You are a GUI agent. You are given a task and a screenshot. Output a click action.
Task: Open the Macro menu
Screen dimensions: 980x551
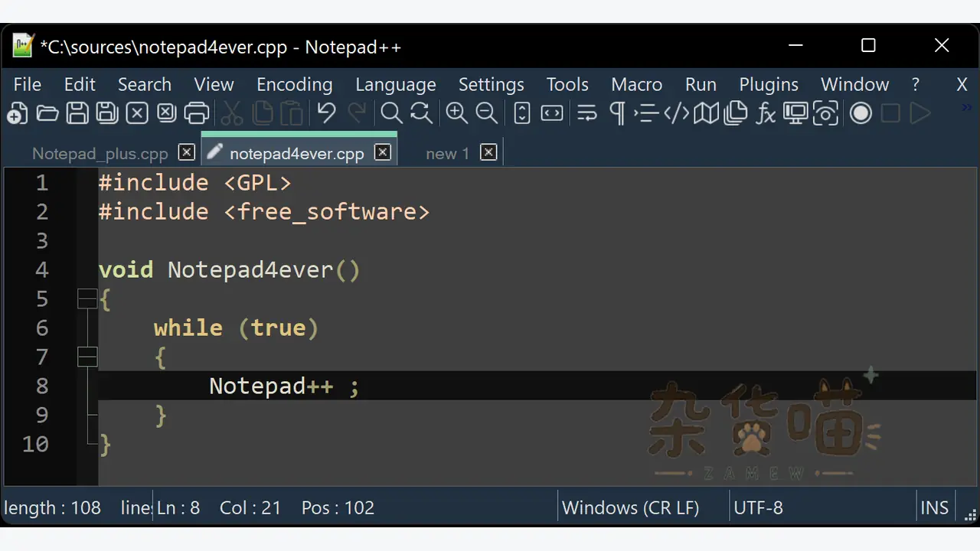click(x=637, y=84)
